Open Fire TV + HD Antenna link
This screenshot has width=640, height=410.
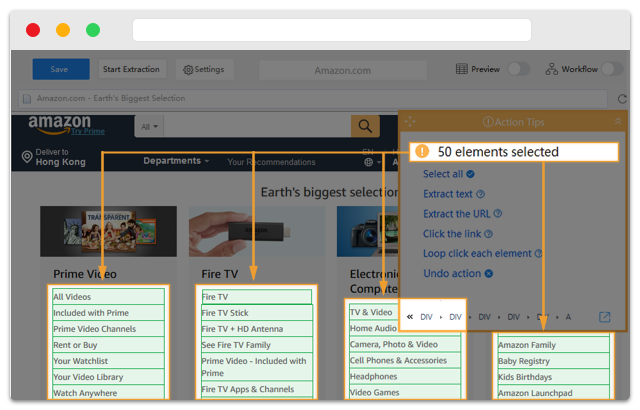point(257,329)
